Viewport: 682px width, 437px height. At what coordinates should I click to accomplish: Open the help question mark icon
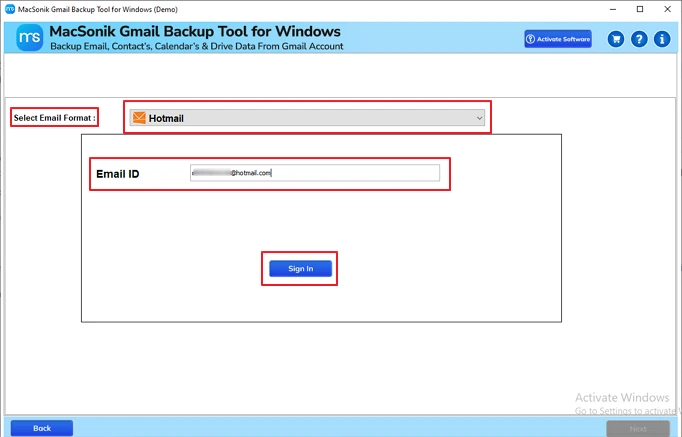(x=639, y=39)
